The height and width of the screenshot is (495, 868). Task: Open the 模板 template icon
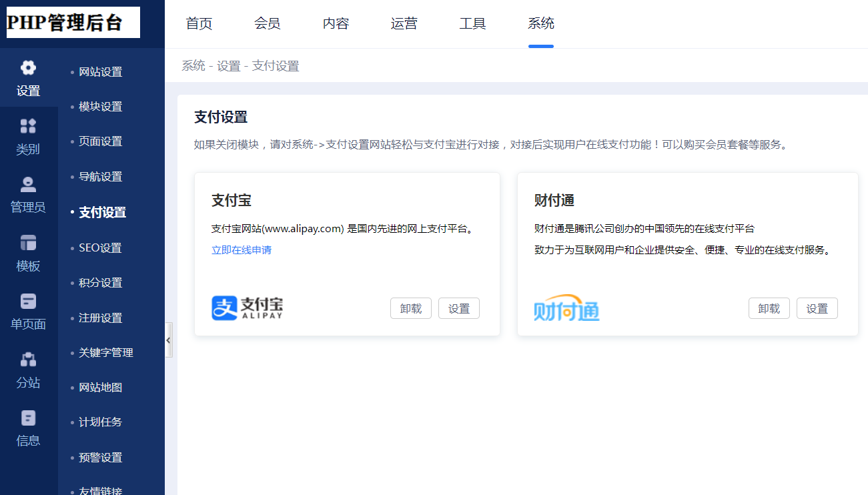28,254
